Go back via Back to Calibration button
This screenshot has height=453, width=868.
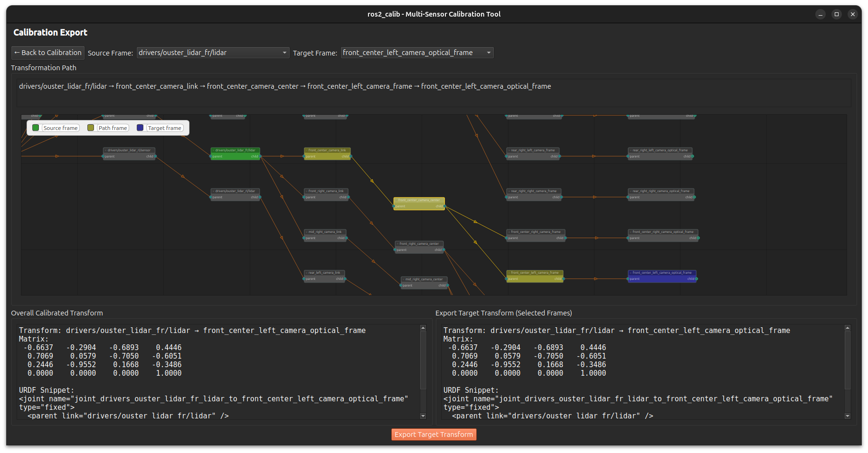[x=48, y=53]
